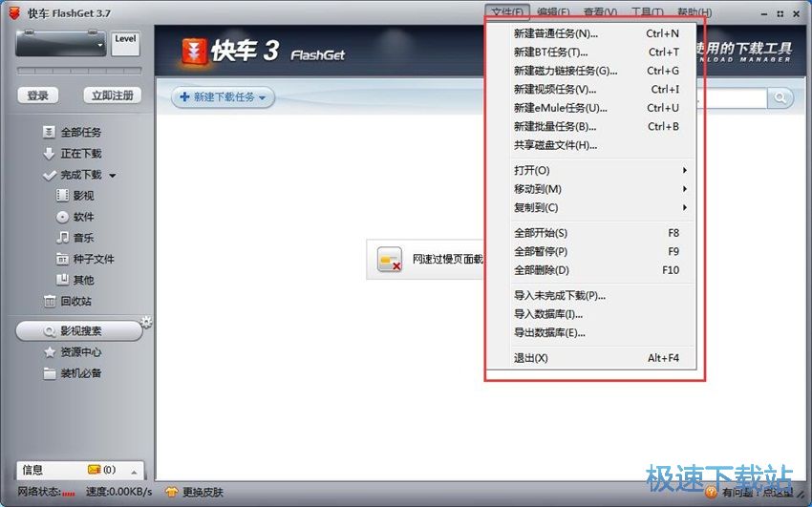Expand the 完成下载 tree arrow
812x507 pixels.
tap(113, 176)
